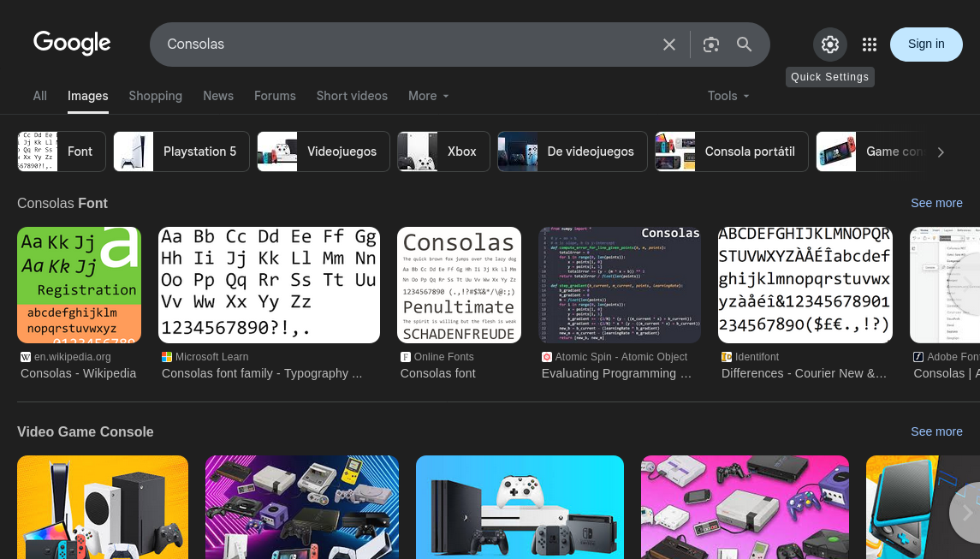
Task: Select the Xbox filter chip
Action: (443, 152)
